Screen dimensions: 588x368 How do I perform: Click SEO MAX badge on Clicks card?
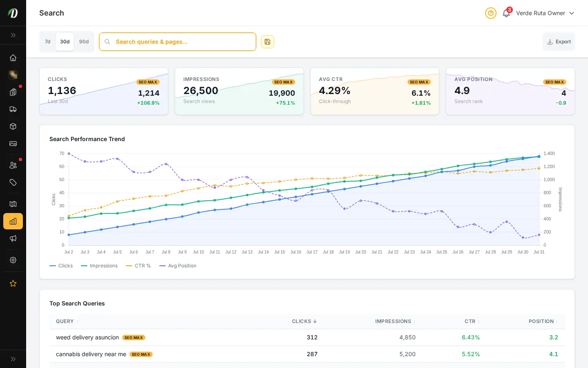click(x=148, y=82)
